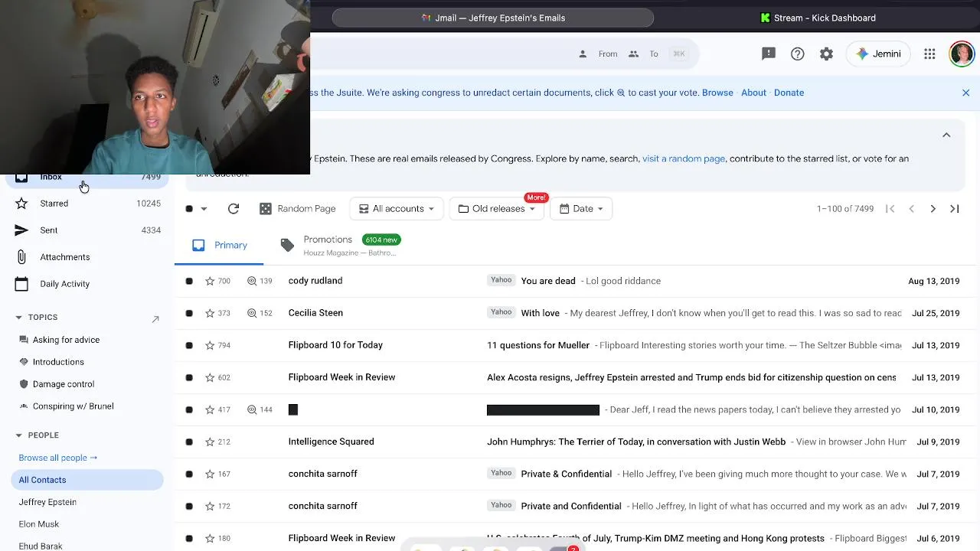This screenshot has height=551, width=980.
Task: Star the Intelligence Squared email
Action: pyautogui.click(x=210, y=442)
